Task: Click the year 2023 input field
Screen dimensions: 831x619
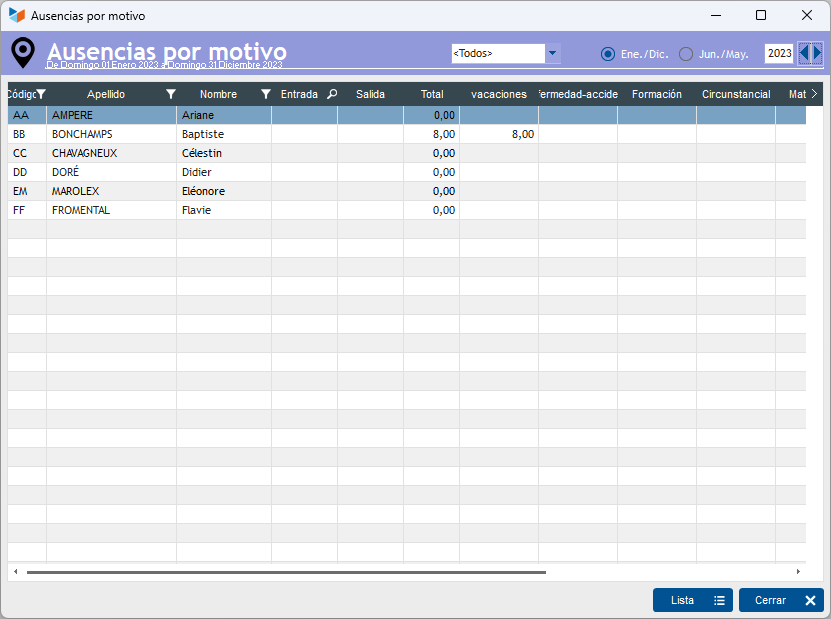Action: [x=779, y=54]
